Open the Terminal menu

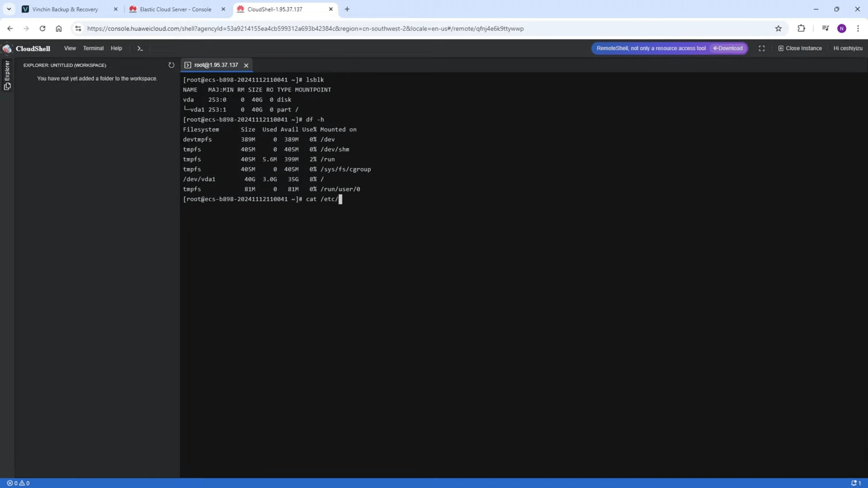point(93,48)
